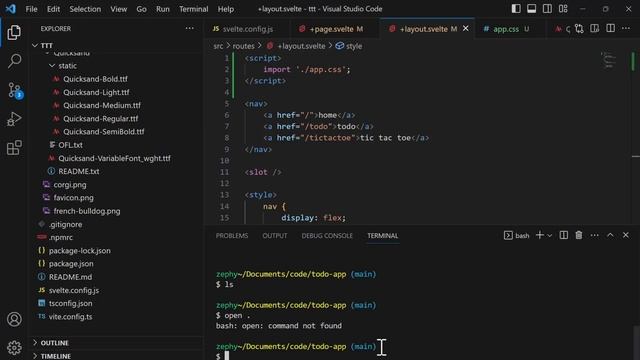Open the Accounts menu icon

click(14, 319)
